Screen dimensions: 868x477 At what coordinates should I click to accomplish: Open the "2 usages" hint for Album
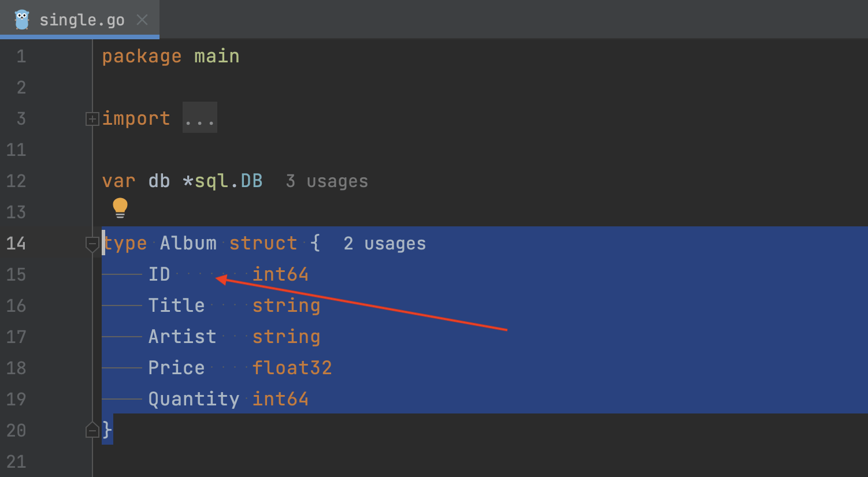[x=384, y=244]
